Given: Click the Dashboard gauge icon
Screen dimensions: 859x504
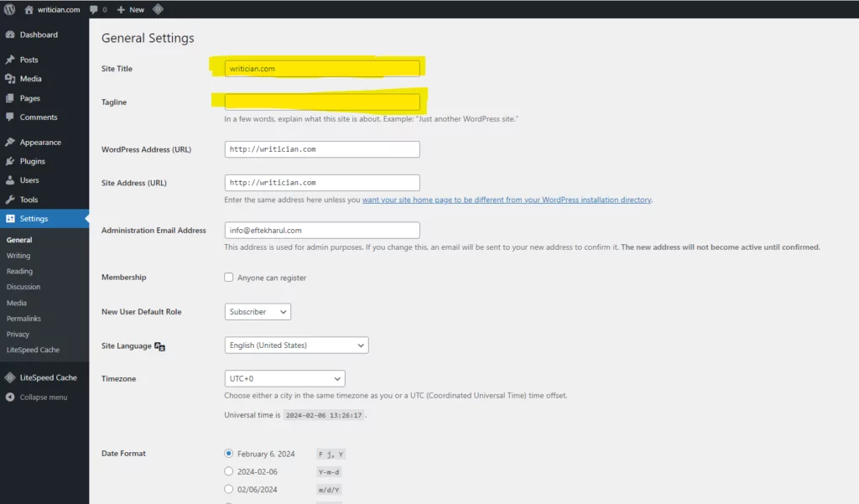Looking at the screenshot, I should coord(10,34).
